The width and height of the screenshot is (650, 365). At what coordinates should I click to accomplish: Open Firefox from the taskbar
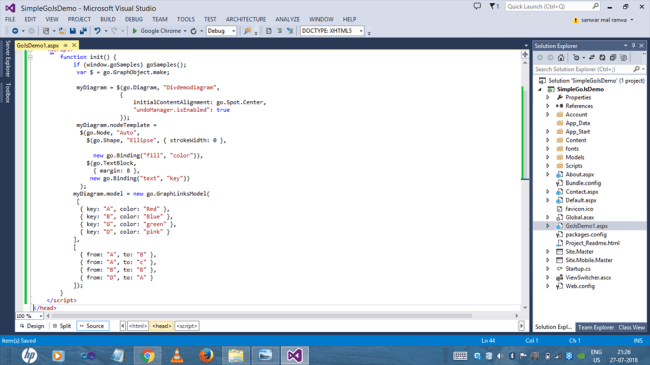coord(206,355)
